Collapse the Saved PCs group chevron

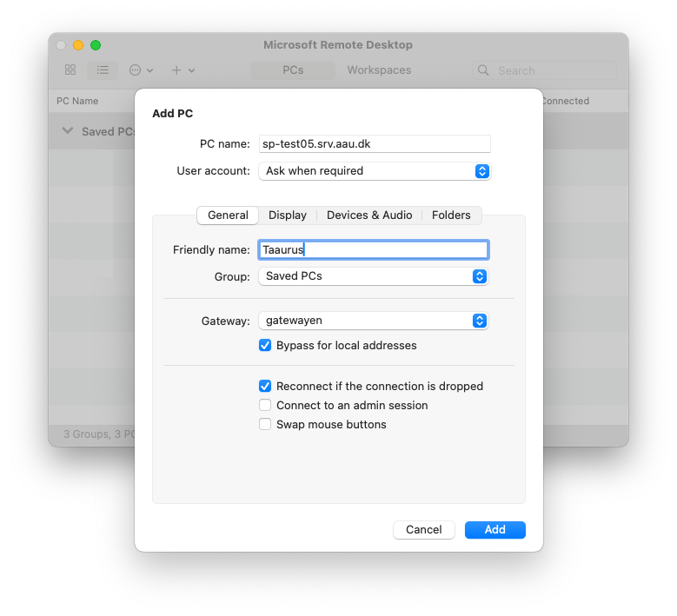coord(68,130)
